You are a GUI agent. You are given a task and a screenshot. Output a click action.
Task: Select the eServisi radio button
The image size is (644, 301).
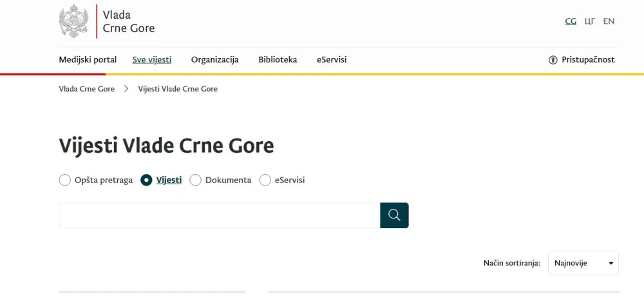265,180
